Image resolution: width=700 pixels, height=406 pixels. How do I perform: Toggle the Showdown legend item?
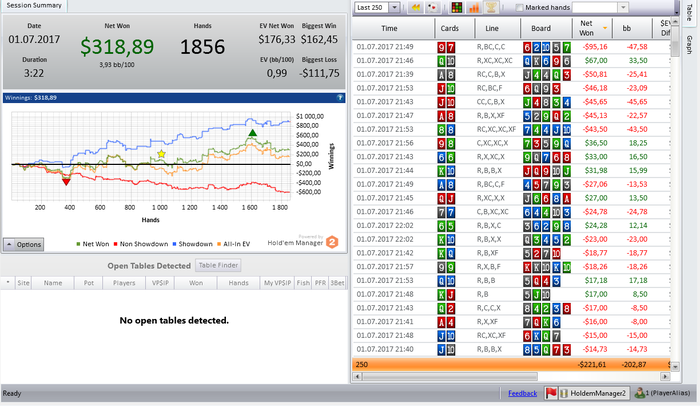coord(192,244)
